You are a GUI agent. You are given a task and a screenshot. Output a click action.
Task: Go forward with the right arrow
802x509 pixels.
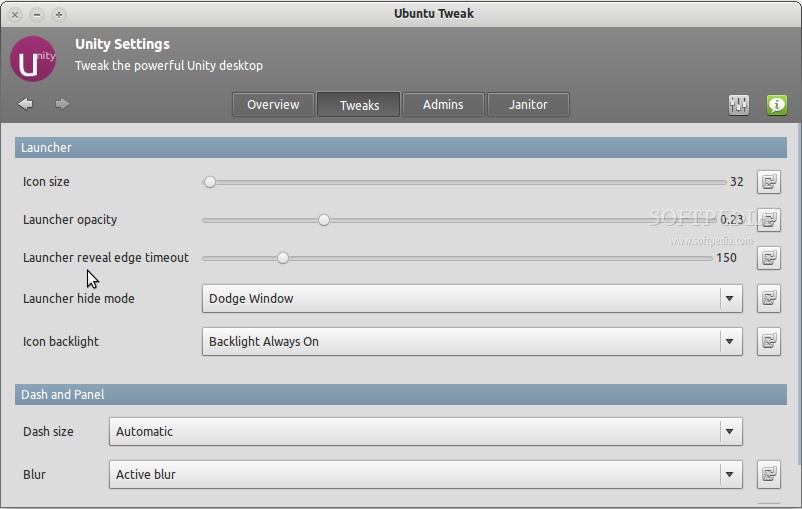click(62, 104)
